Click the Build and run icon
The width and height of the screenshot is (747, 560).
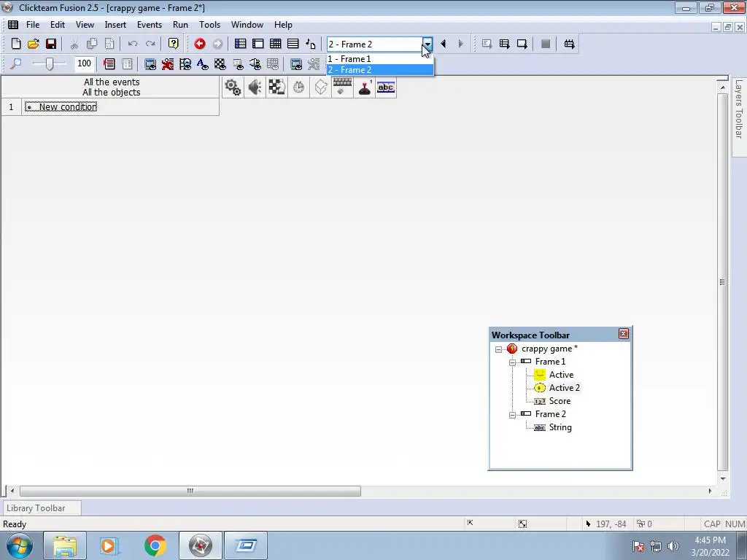[569, 44]
